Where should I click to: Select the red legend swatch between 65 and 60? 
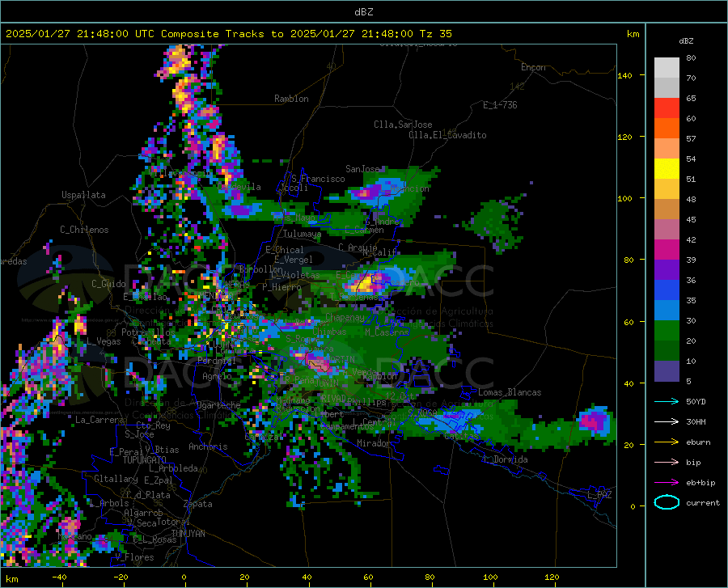(667, 108)
